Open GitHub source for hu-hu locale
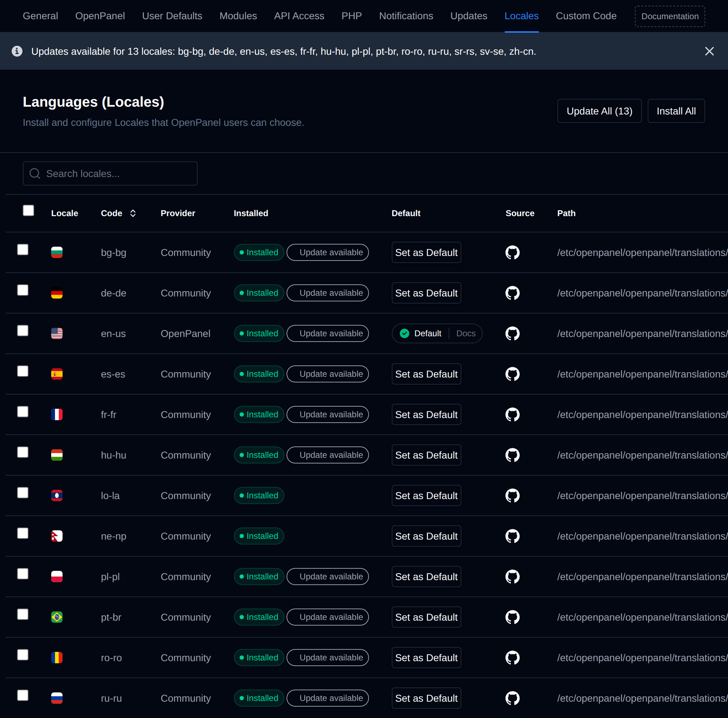This screenshot has height=718, width=728. [513, 455]
